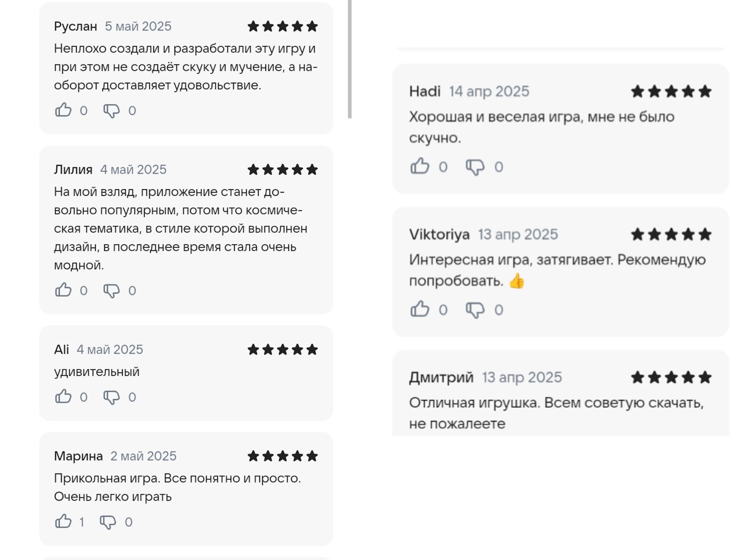Thumbs up Марина's review
747x560 pixels.
63,521
